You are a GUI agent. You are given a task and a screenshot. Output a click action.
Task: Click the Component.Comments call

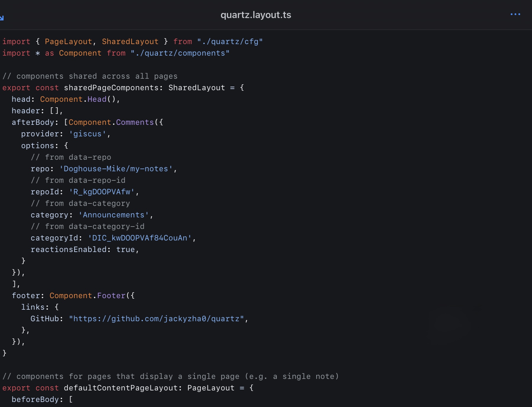coord(111,122)
